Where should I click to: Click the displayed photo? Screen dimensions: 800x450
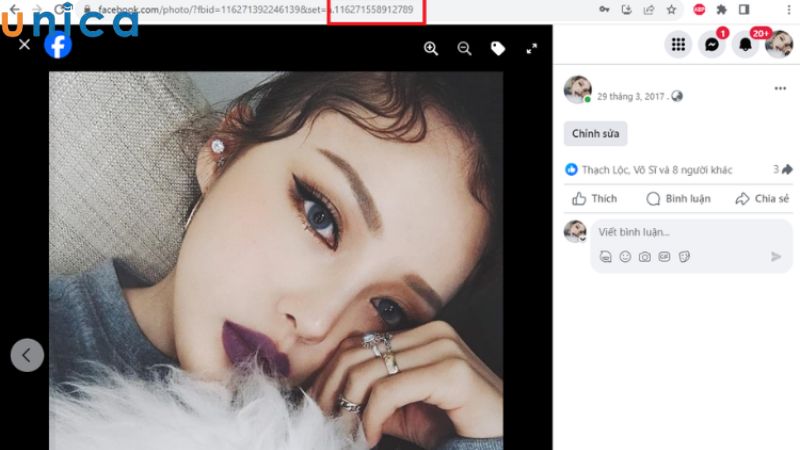tap(276, 261)
